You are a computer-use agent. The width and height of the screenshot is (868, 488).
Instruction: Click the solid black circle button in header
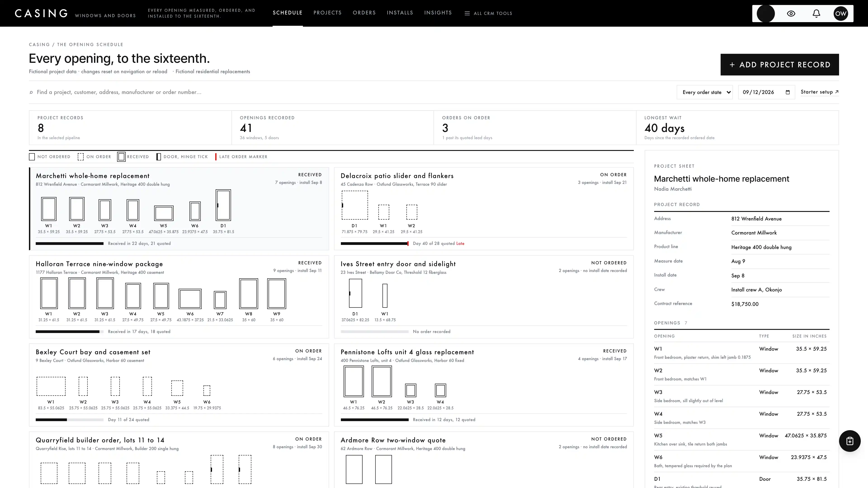(766, 14)
